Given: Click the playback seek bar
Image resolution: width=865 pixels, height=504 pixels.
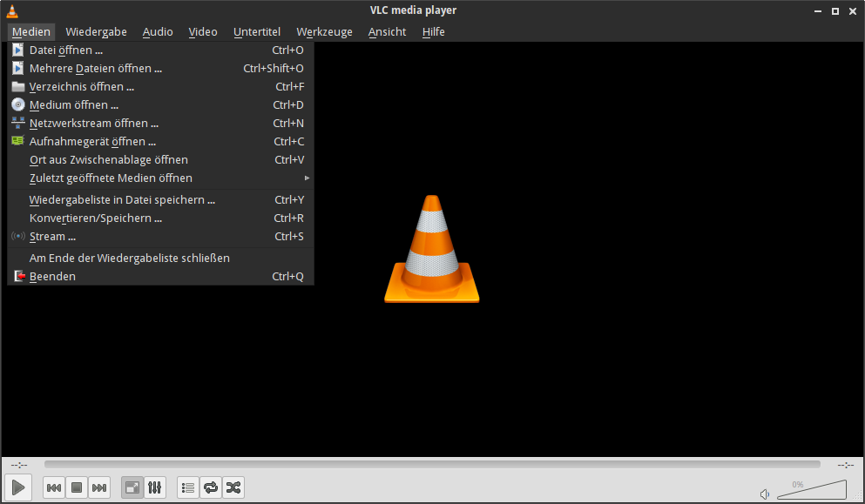Looking at the screenshot, I should click(432, 464).
